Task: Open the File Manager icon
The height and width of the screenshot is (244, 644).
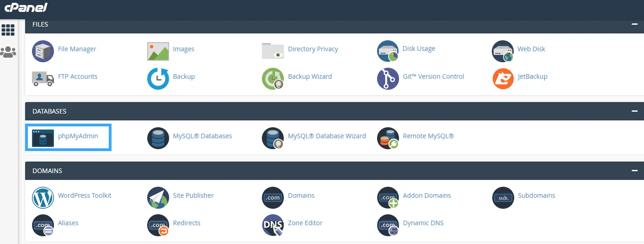Action: 43,51
